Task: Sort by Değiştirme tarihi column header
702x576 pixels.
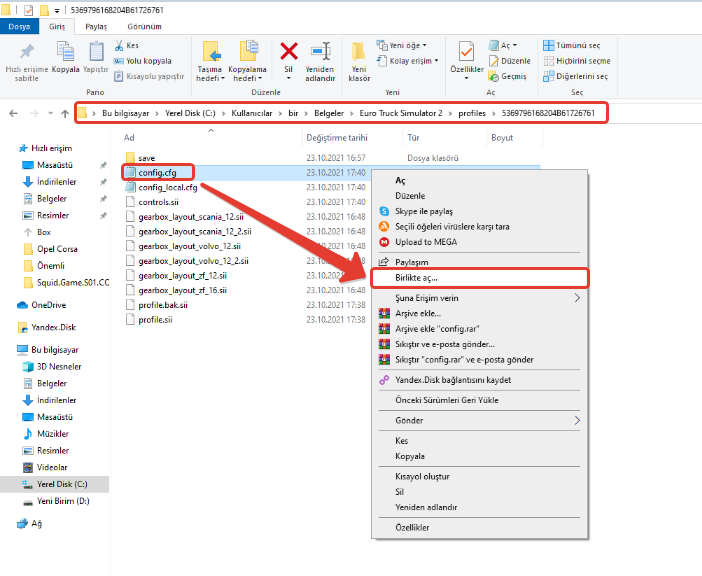Action: pyautogui.click(x=337, y=138)
